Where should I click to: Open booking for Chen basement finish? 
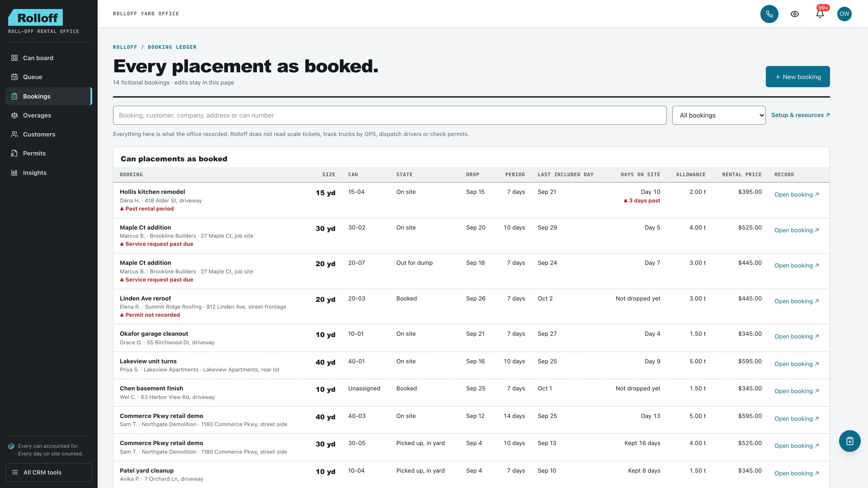pyautogui.click(x=797, y=391)
